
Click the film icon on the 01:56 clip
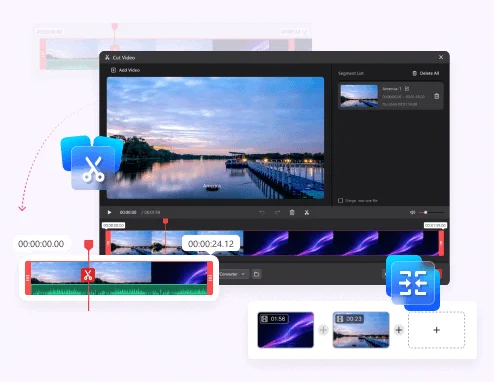pos(264,319)
